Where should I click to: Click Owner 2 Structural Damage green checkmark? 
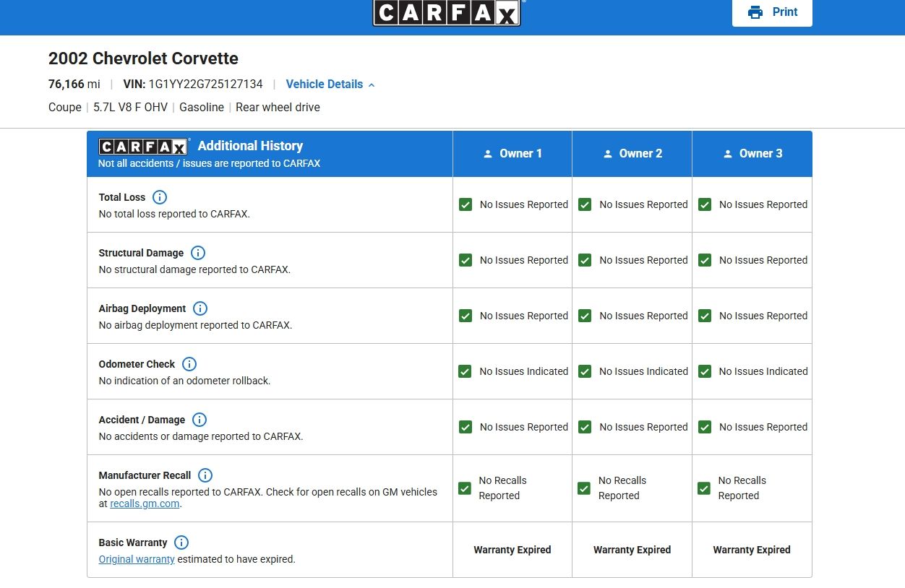[585, 260]
